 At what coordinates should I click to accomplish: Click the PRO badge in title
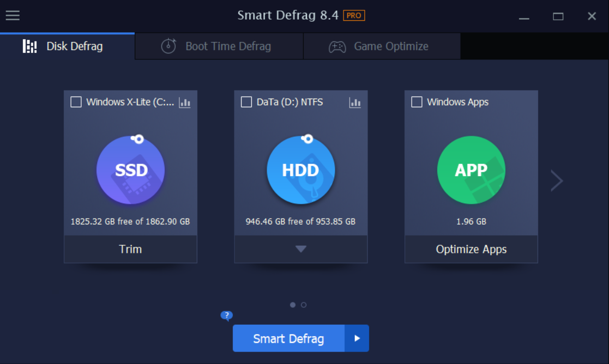coord(354,15)
